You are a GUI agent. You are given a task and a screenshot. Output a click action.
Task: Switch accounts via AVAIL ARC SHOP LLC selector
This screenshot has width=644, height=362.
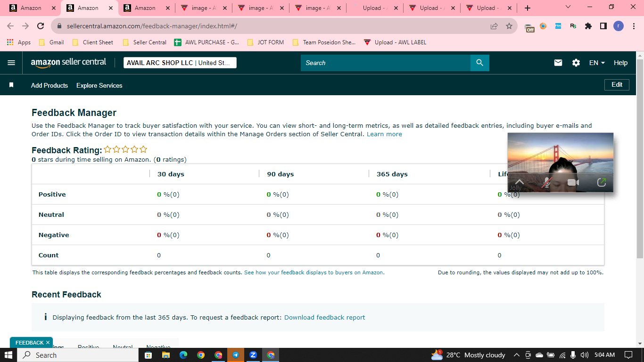[180, 63]
